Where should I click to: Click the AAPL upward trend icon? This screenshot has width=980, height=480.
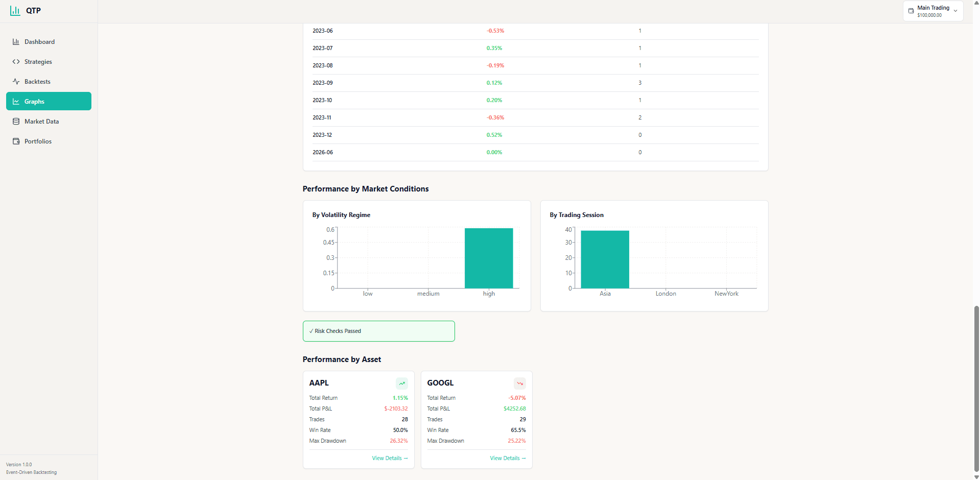402,383
